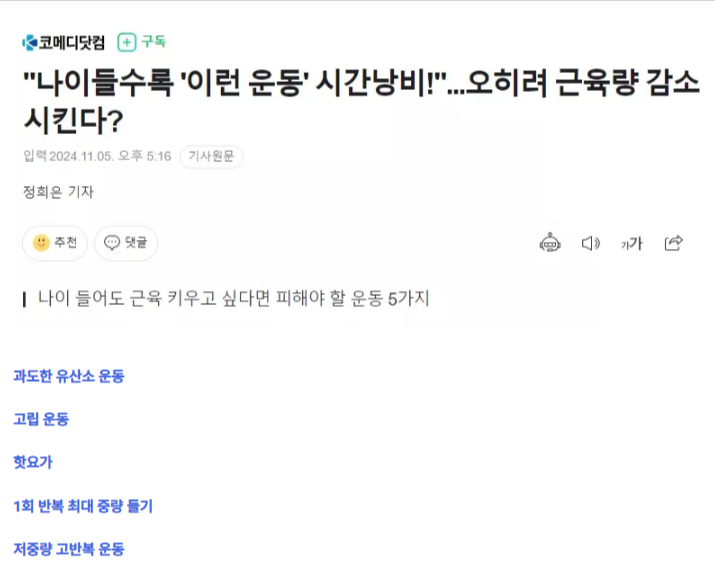Select the 고립 운동 link

click(41, 419)
